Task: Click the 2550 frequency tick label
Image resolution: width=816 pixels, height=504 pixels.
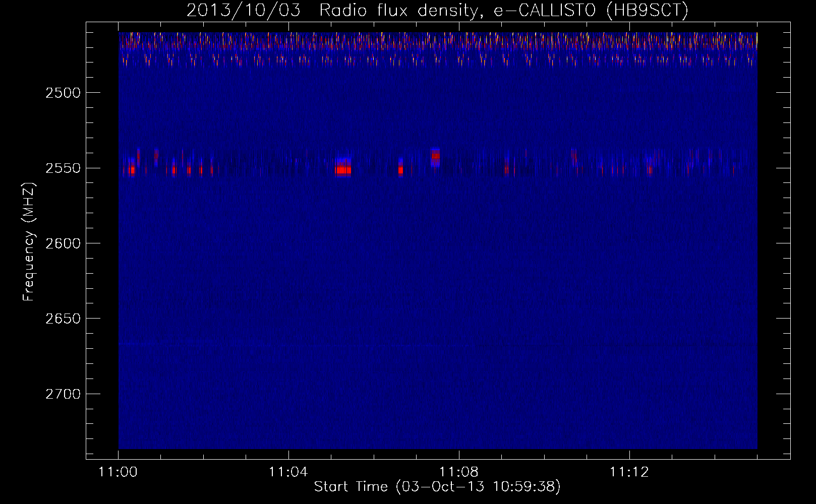Action: (63, 168)
